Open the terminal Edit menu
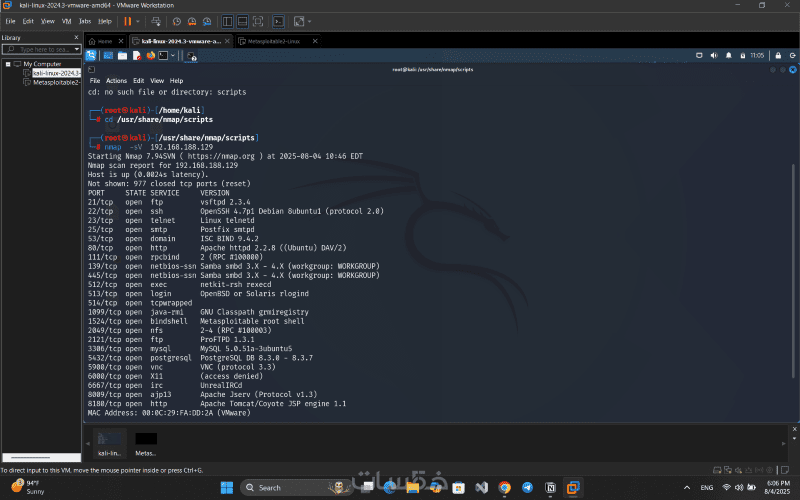Viewport: 800px width, 500px height. [138, 81]
